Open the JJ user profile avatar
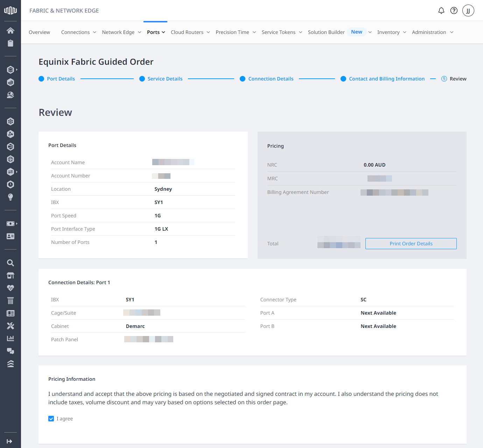This screenshot has width=483, height=448. coord(468,10)
